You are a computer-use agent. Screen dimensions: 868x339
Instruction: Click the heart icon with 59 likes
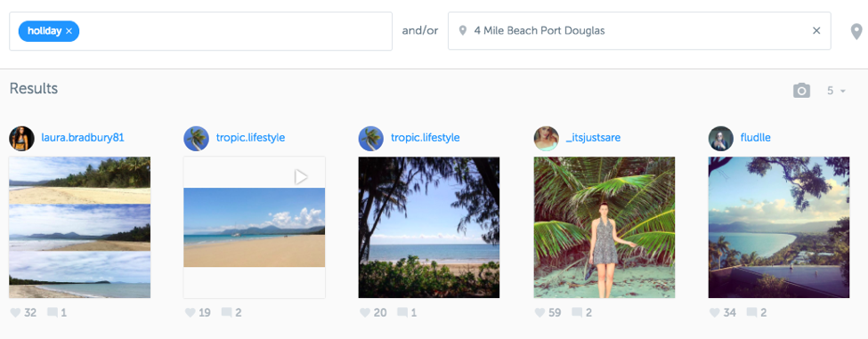[539, 313]
